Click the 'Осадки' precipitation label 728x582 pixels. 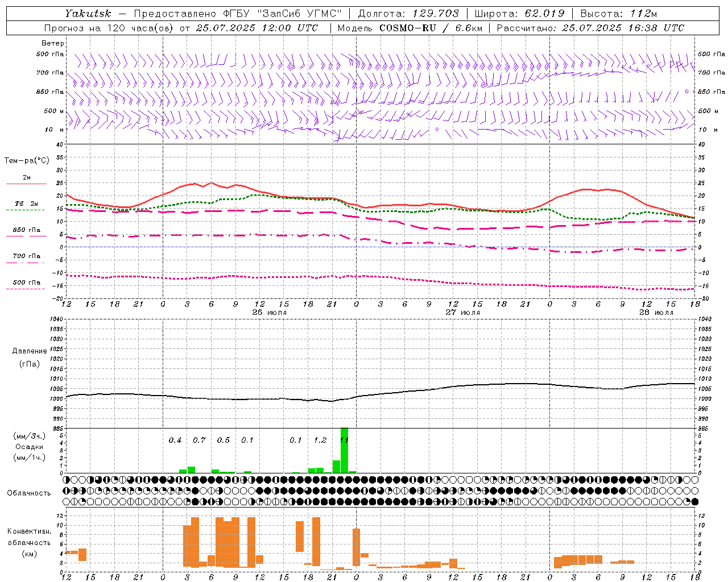click(30, 447)
